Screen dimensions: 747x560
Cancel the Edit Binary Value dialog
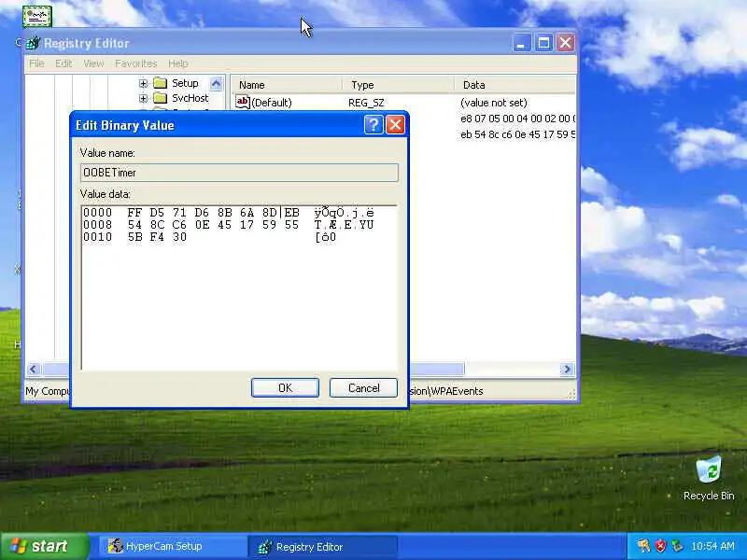(x=363, y=388)
